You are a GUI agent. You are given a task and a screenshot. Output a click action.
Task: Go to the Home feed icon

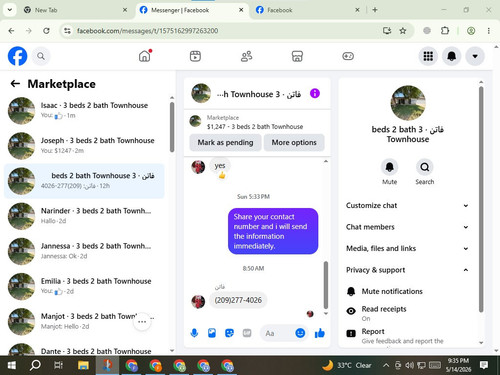point(145,56)
